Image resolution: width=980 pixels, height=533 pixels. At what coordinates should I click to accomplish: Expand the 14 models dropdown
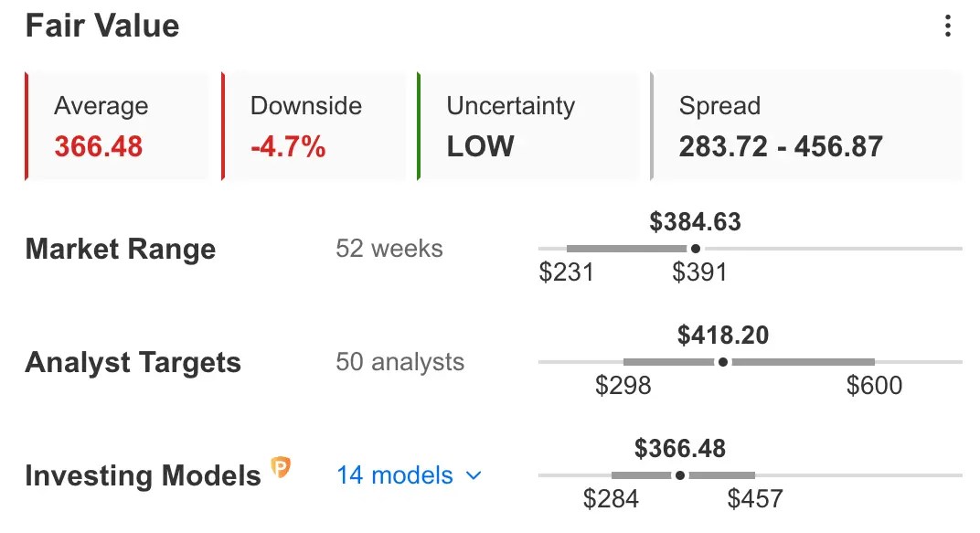pyautogui.click(x=410, y=475)
